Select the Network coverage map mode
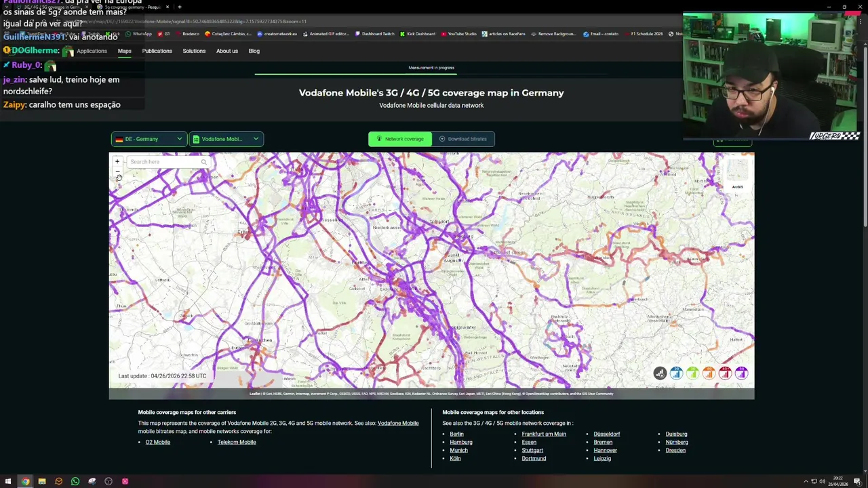The image size is (868, 488). [x=400, y=139]
